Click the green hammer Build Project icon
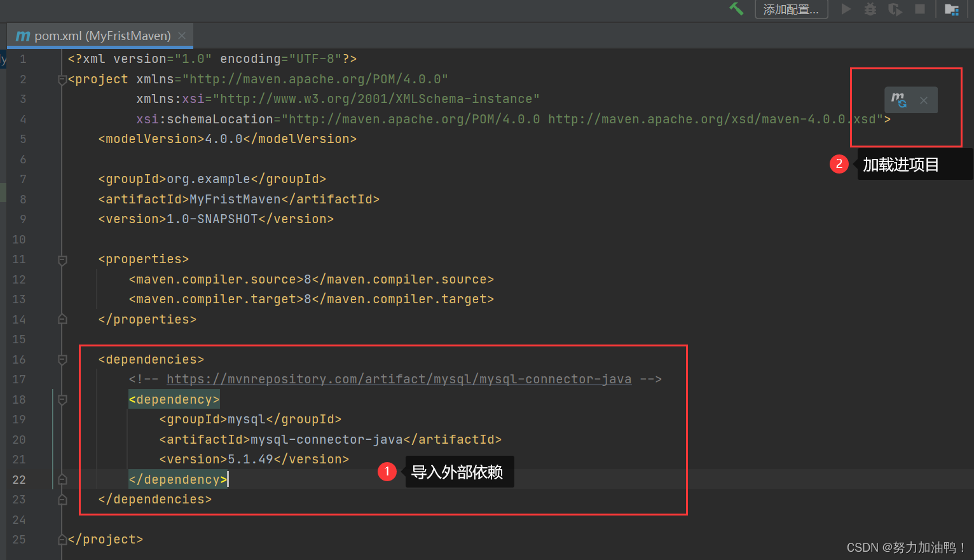 [736, 9]
